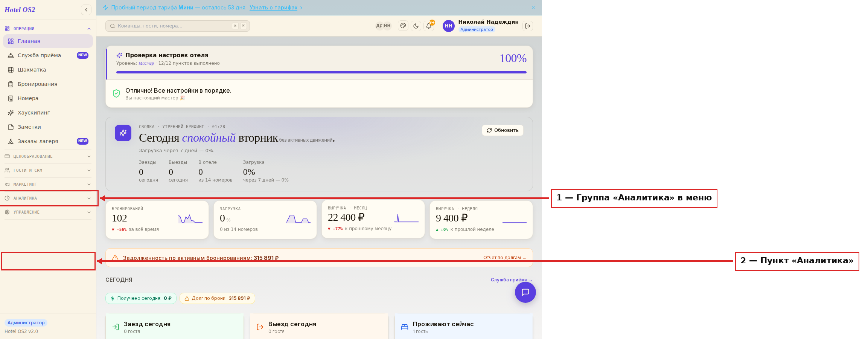Click the Выезд сегодня exit icon

[260, 327]
